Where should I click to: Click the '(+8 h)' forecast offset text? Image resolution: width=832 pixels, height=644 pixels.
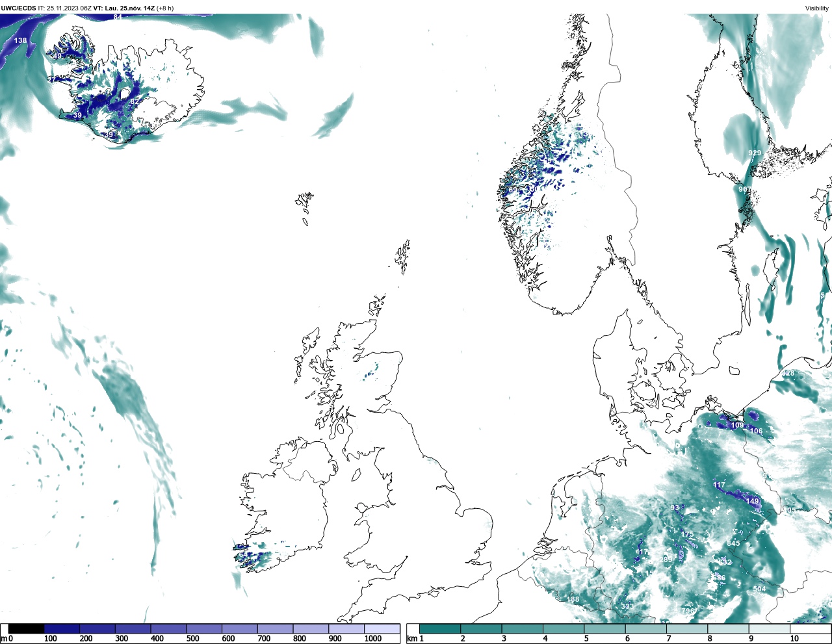coord(165,8)
